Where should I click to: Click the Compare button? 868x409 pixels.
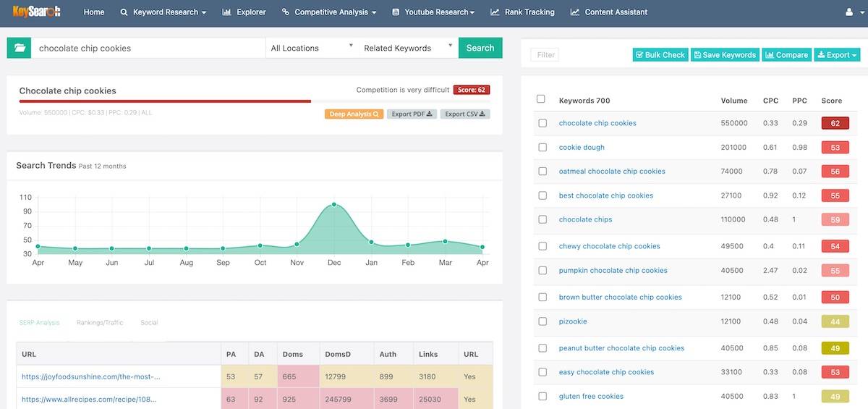tap(786, 55)
